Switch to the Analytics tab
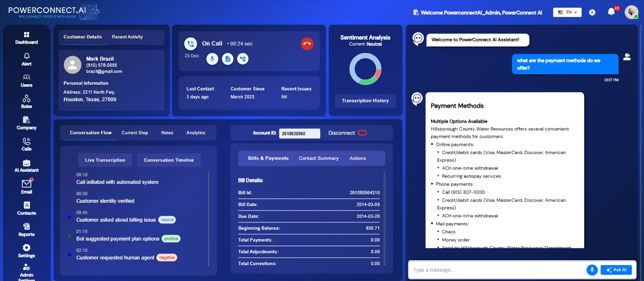The height and width of the screenshot is (281, 644). pyautogui.click(x=196, y=133)
